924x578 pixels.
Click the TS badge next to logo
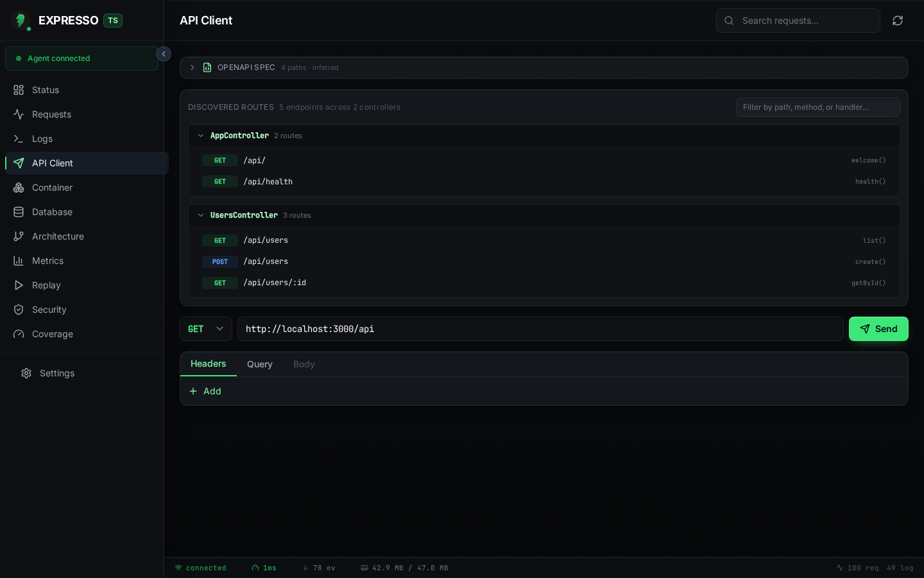pos(113,21)
